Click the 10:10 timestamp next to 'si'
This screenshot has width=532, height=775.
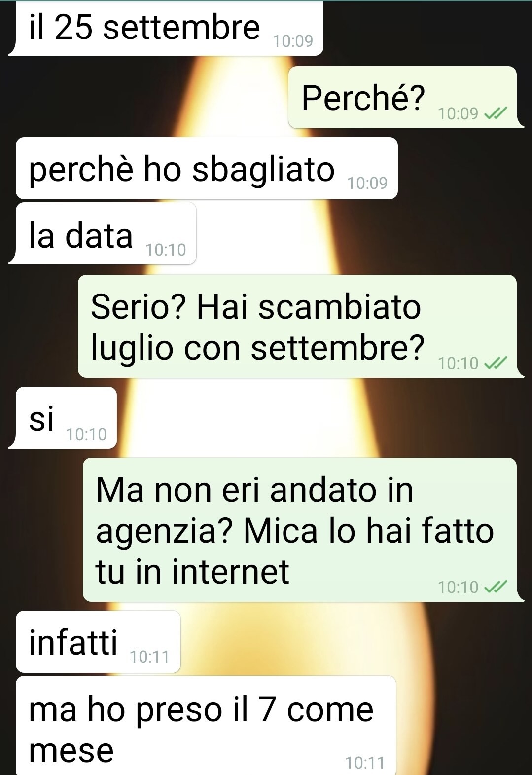pyautogui.click(x=86, y=435)
